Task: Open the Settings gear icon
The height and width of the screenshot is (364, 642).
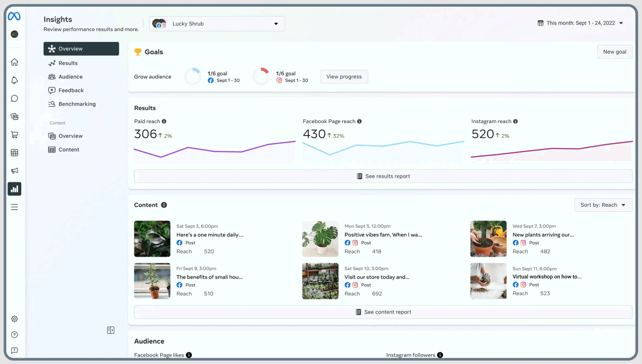Action: pyautogui.click(x=15, y=319)
